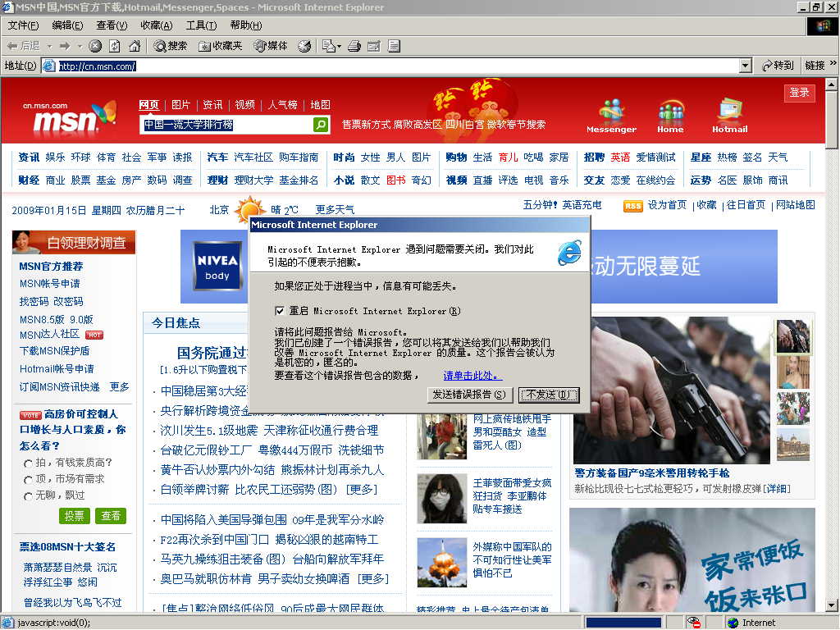
Task: Click the masked woman news thumbnail
Action: [x=442, y=499]
